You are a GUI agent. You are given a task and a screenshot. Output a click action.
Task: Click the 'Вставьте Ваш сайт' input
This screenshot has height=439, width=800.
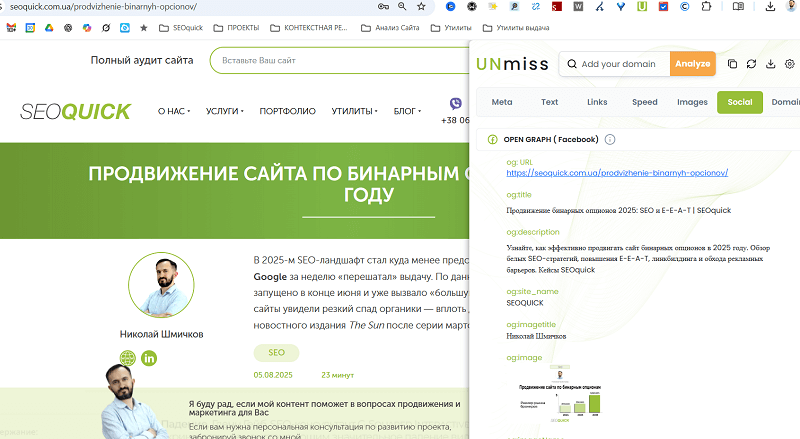pos(340,60)
